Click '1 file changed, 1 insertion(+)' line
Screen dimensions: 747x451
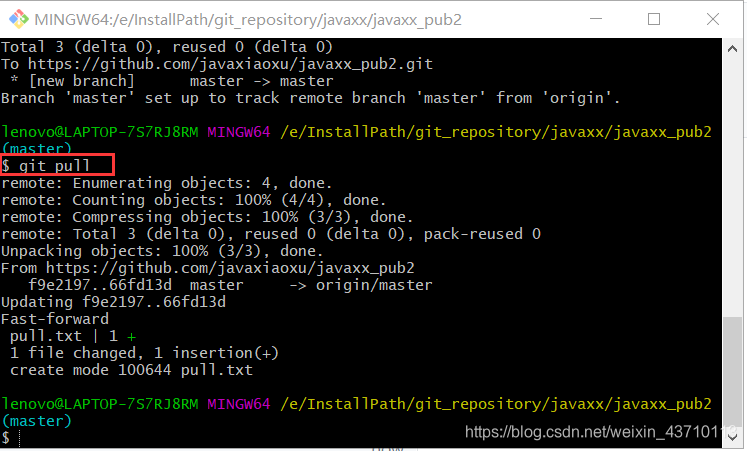pyautogui.click(x=144, y=353)
